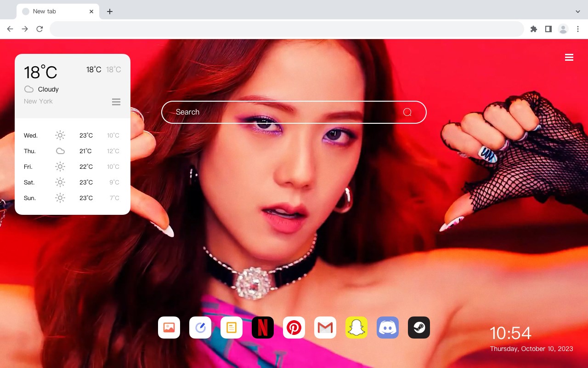
Task: Click the Cloudy weather icon
Action: (29, 89)
